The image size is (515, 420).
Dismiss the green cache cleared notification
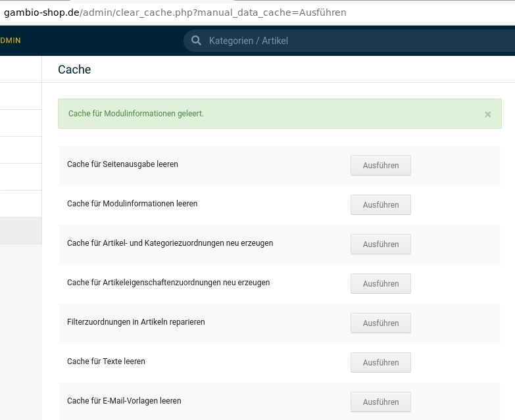tap(488, 114)
